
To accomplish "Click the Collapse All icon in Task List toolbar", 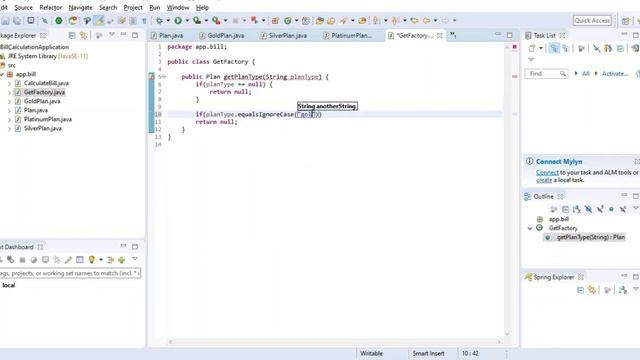I will (620, 48).
